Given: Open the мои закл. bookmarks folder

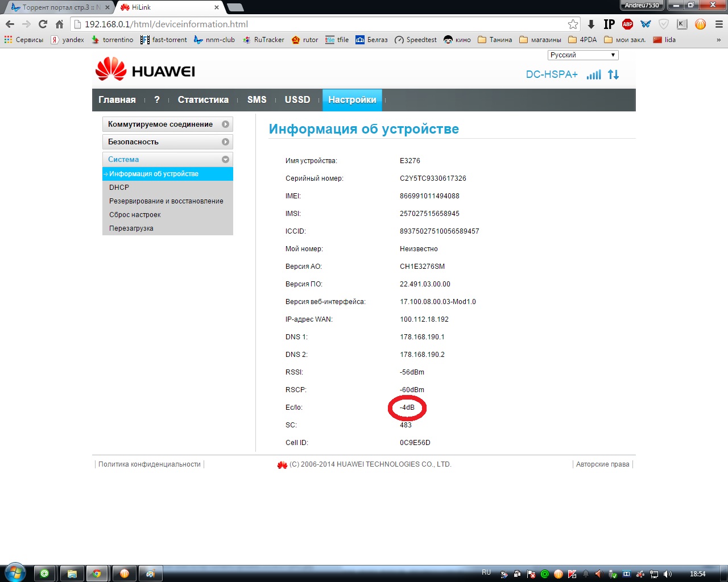Looking at the screenshot, I should click(x=625, y=40).
